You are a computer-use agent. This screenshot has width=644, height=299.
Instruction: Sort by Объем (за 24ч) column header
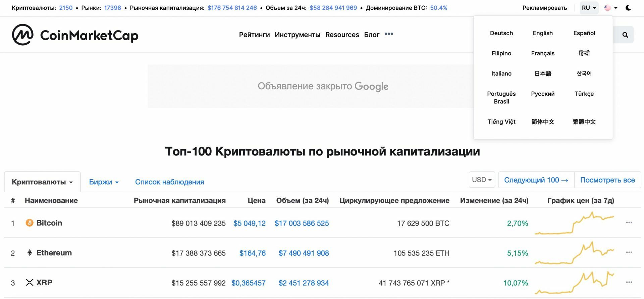pyautogui.click(x=302, y=200)
